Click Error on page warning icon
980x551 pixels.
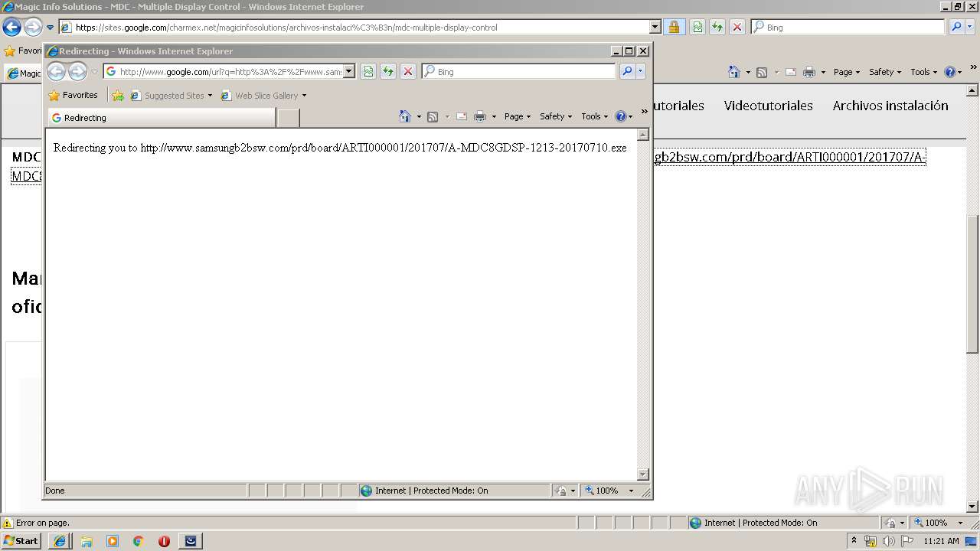[8, 523]
